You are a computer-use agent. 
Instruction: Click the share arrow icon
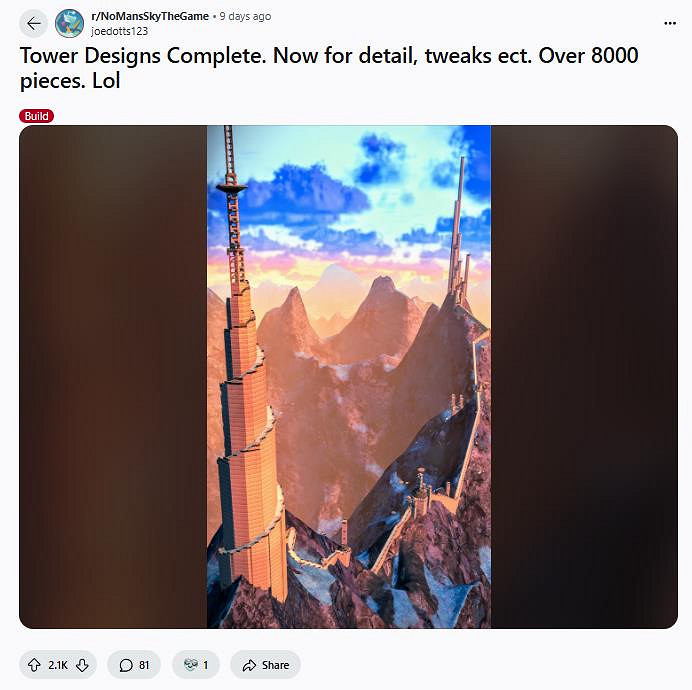[x=249, y=665]
